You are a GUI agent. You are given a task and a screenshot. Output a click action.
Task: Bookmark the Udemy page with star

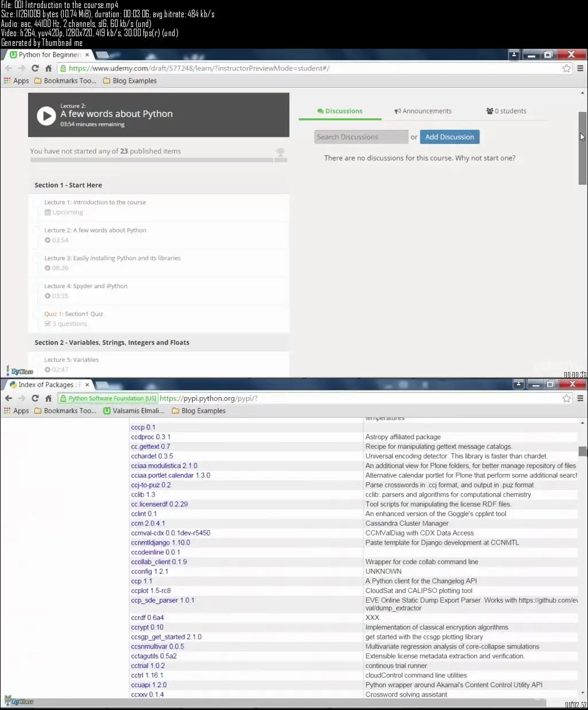567,68
